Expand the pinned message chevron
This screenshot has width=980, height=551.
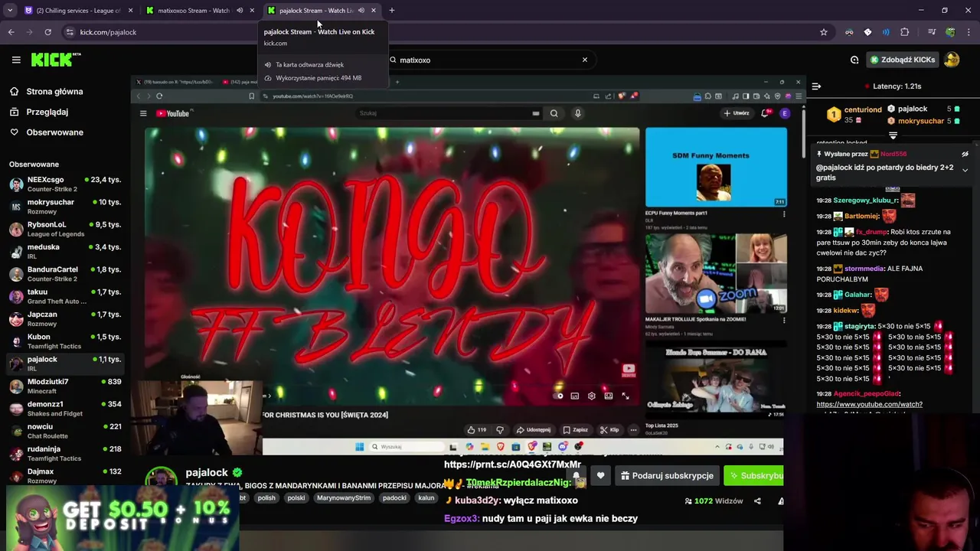pyautogui.click(x=965, y=170)
